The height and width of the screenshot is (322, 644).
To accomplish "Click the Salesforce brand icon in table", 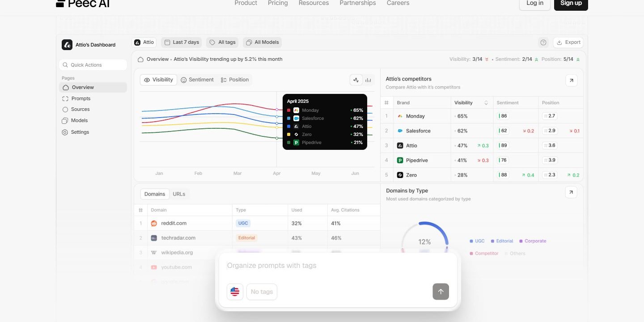I will [400, 131].
